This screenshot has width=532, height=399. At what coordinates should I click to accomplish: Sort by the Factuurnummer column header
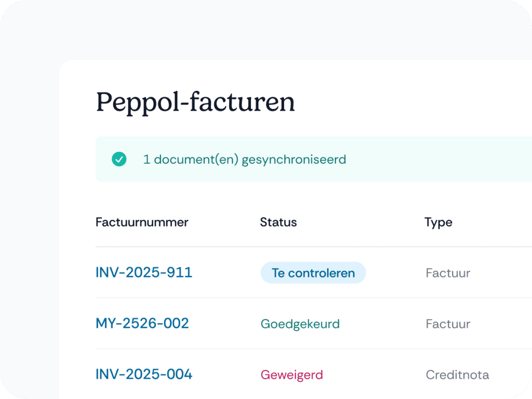point(142,222)
